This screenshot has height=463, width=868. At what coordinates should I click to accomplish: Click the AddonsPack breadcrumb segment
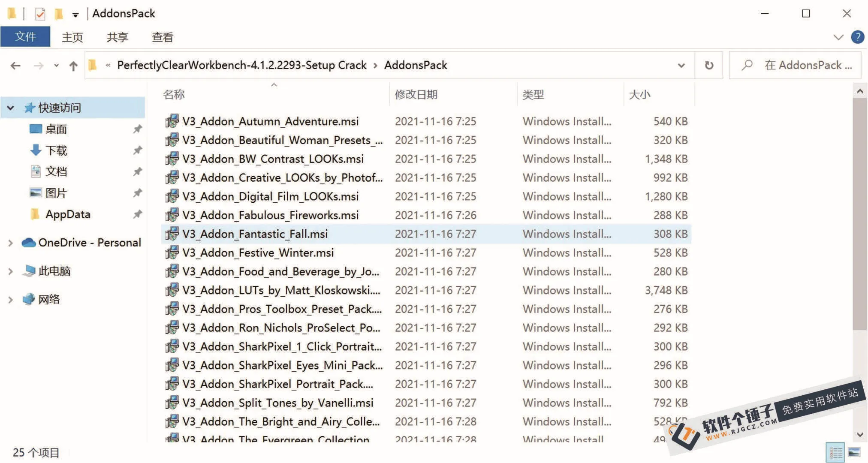pyautogui.click(x=416, y=65)
